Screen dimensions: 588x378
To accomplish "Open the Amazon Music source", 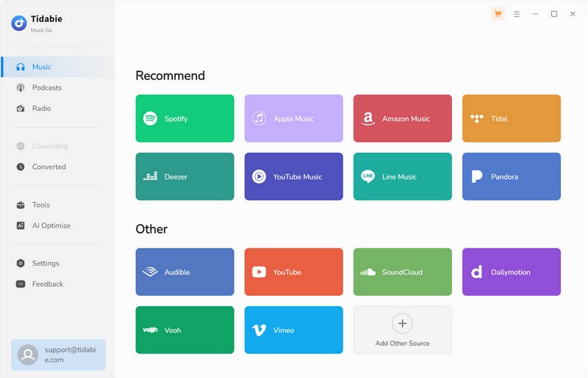I will (x=402, y=118).
